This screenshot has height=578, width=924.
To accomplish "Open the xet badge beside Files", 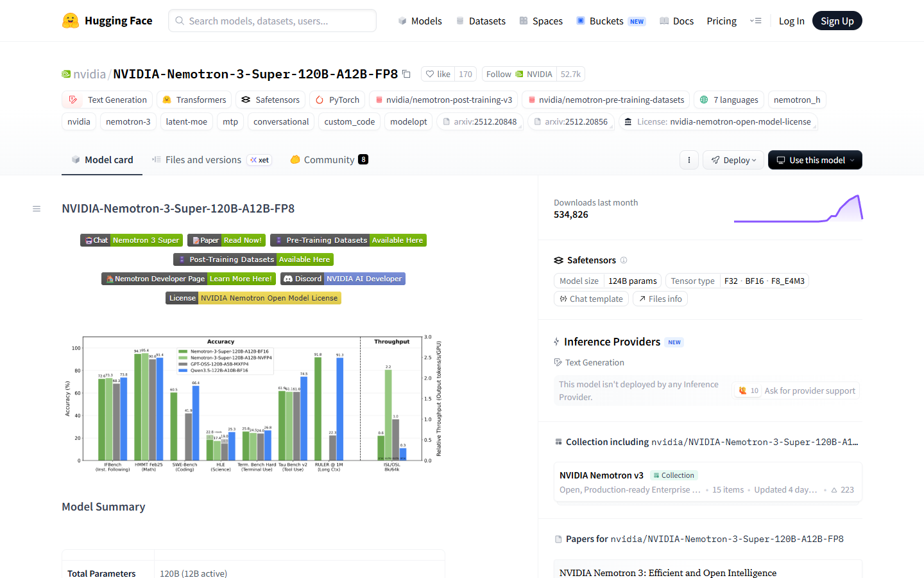I will tap(260, 160).
